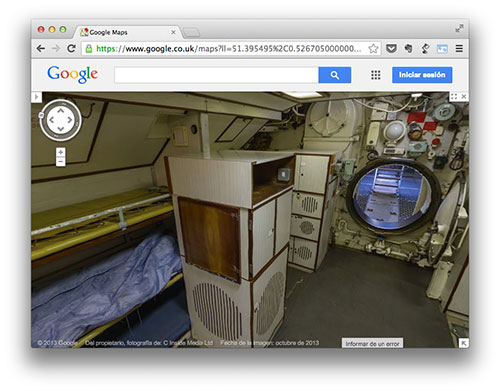
Task: Click the Iniciar sesión button
Action: click(422, 75)
